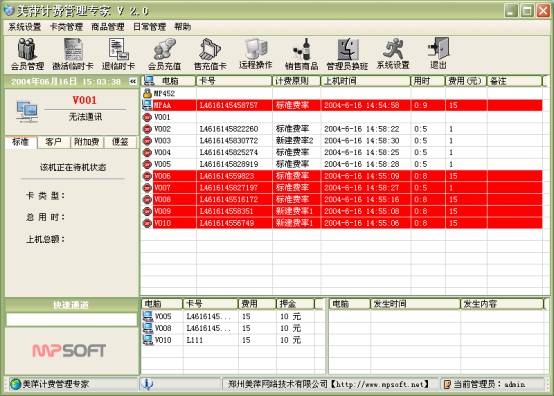Select V008 in lower deposit list

[231, 328]
